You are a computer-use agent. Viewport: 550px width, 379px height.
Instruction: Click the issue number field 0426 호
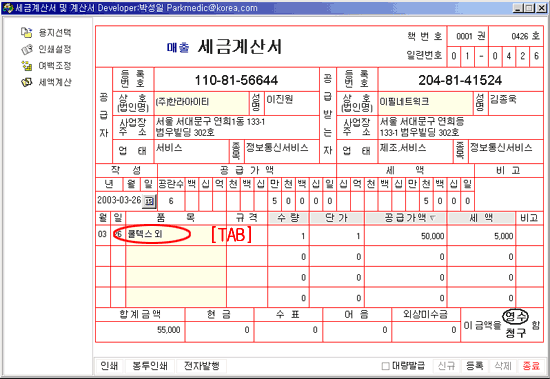pos(516,36)
